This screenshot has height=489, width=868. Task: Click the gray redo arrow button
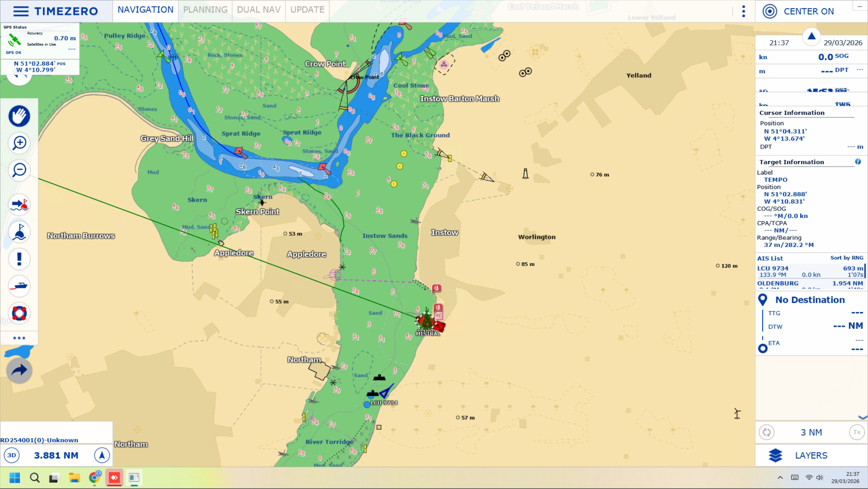point(19,370)
